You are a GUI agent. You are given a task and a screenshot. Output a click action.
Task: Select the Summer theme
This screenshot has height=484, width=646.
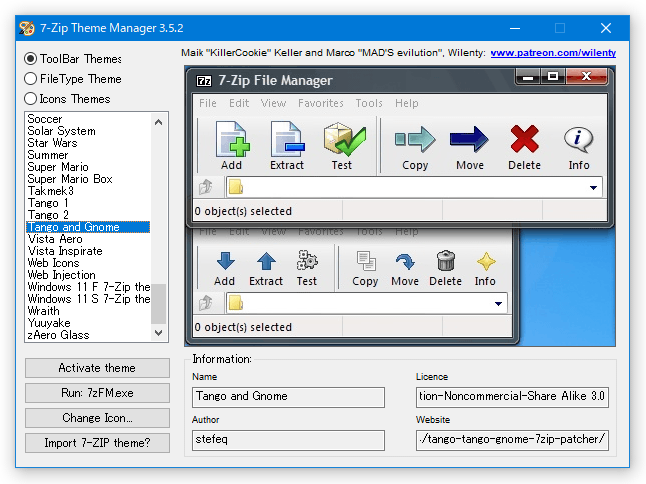[88, 155]
